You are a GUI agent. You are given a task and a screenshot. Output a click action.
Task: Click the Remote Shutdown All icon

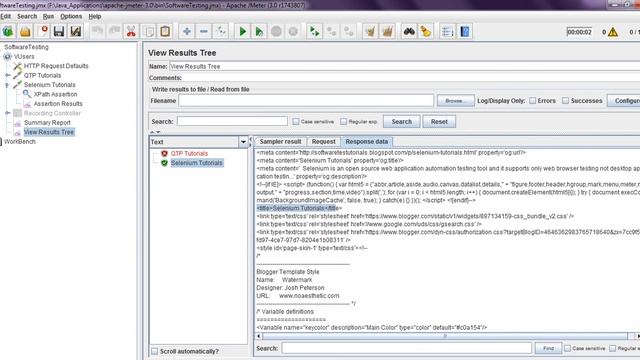click(349, 31)
